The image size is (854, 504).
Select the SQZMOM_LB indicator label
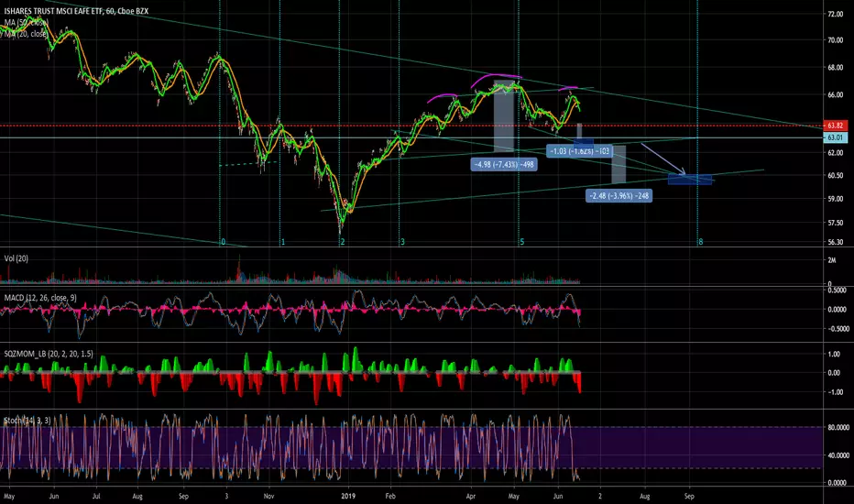49,354
